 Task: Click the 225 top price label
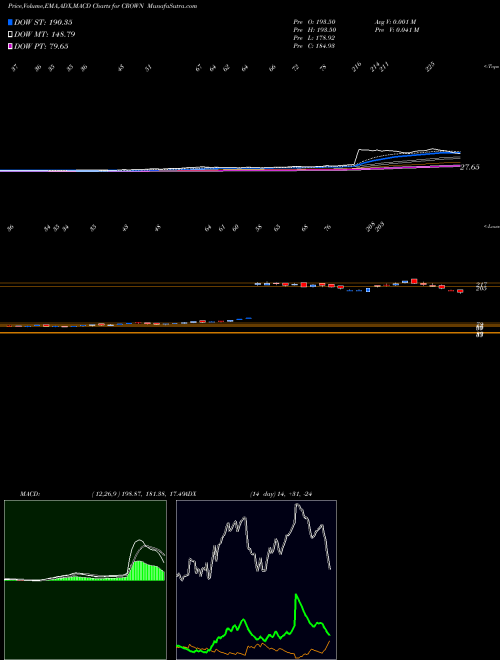tap(430, 67)
